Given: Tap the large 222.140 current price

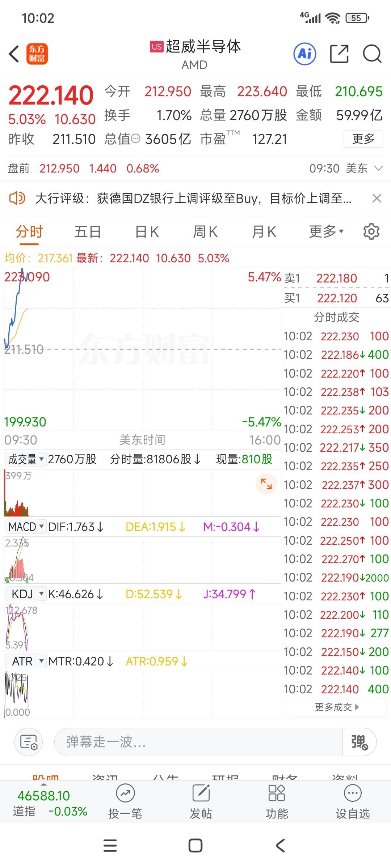Looking at the screenshot, I should point(51,96).
